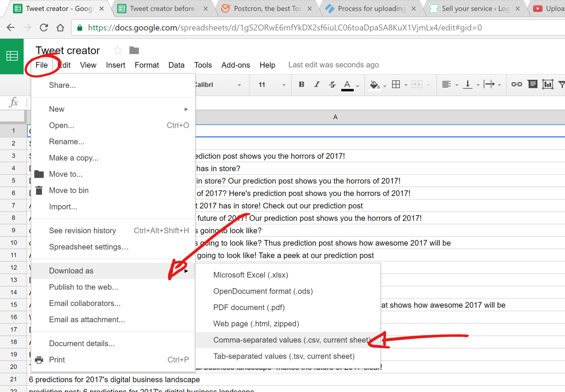Apply Strikethrough formatting
565x392 pixels.
pos(332,85)
